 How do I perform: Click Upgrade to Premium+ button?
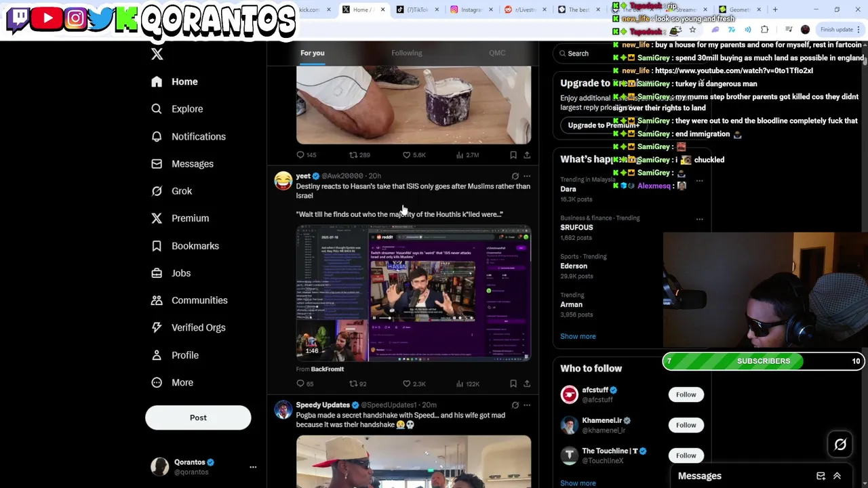tap(604, 125)
